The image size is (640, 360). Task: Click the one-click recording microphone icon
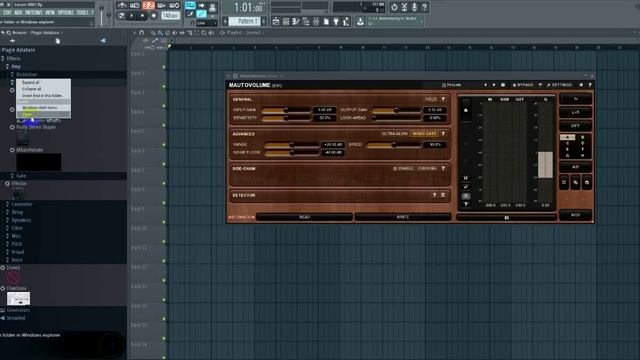click(x=414, y=7)
